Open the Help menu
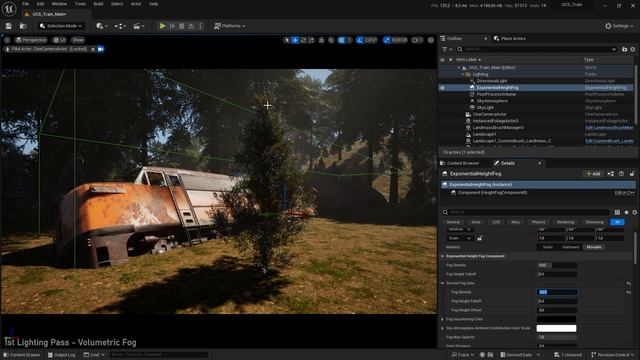This screenshot has height=360, width=640. pyautogui.click(x=153, y=4)
